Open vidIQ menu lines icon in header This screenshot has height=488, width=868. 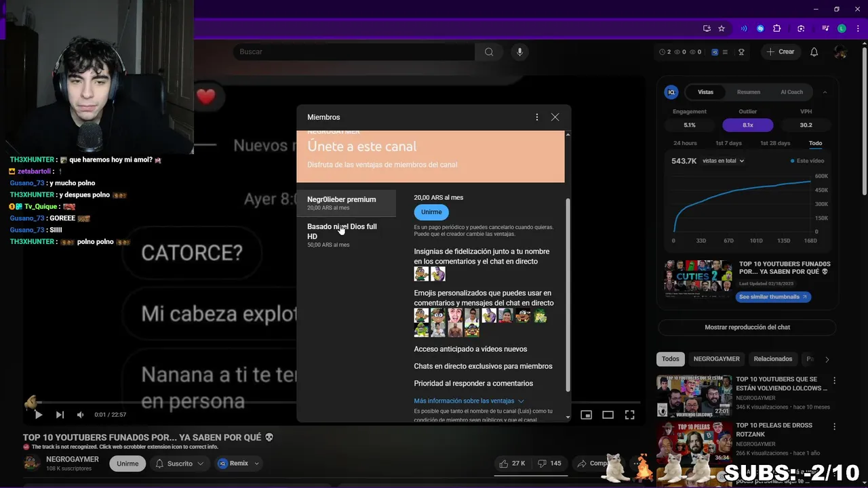[x=725, y=52]
